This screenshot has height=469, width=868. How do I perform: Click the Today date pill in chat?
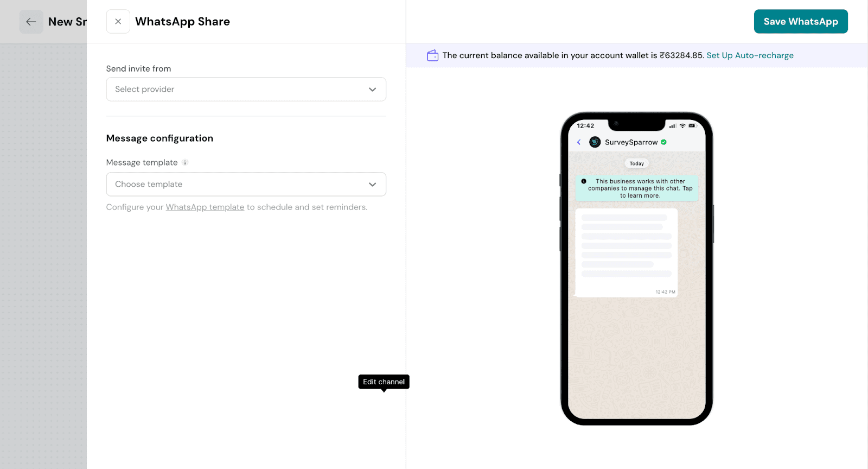click(x=636, y=163)
